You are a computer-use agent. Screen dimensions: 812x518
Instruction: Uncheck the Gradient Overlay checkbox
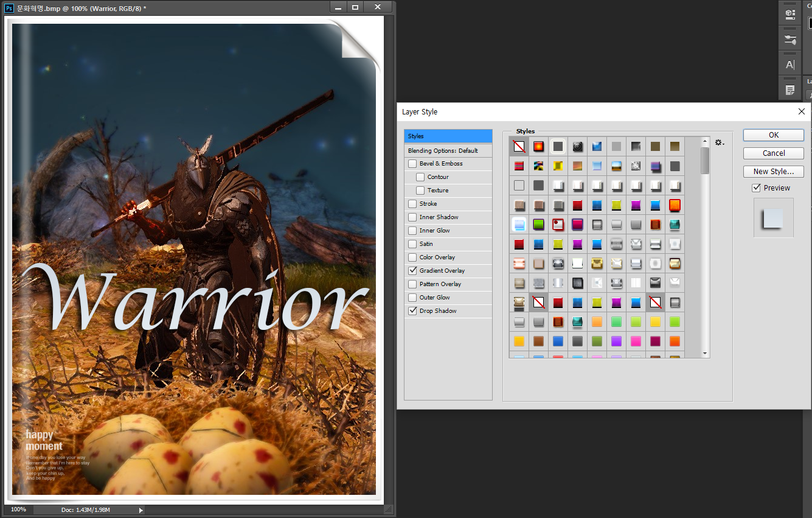(x=412, y=271)
